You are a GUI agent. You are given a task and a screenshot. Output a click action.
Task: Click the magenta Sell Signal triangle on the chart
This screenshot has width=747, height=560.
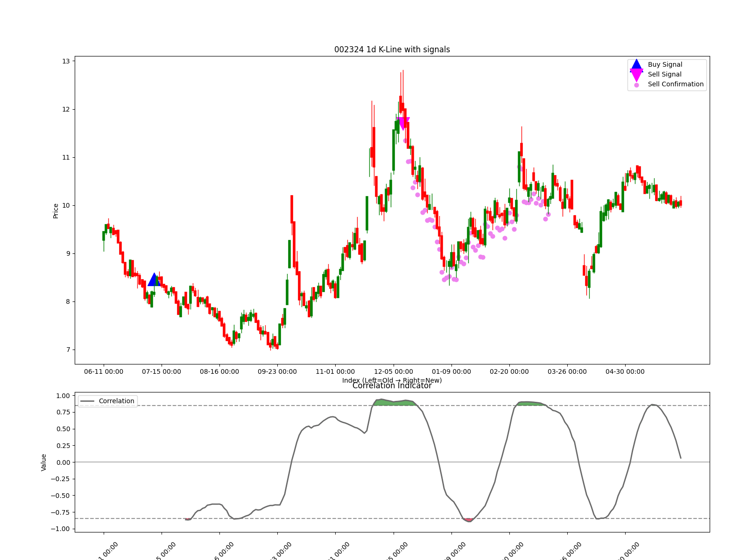403,124
